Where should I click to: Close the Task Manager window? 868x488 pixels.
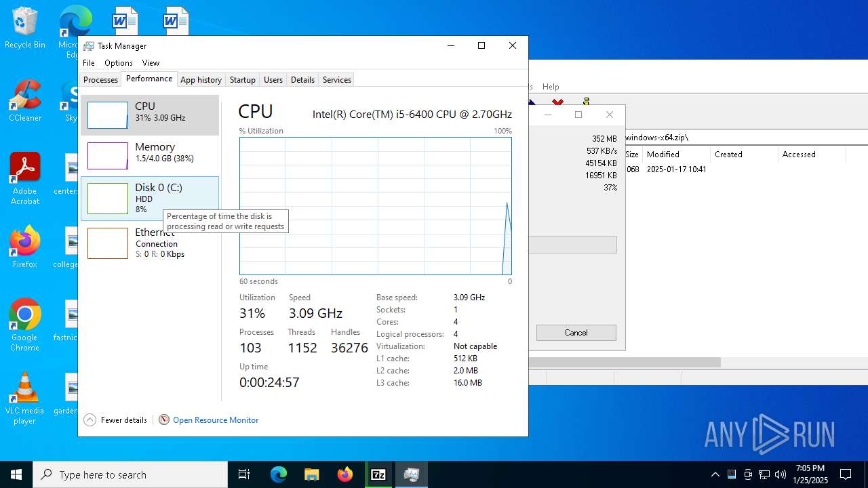pos(513,46)
